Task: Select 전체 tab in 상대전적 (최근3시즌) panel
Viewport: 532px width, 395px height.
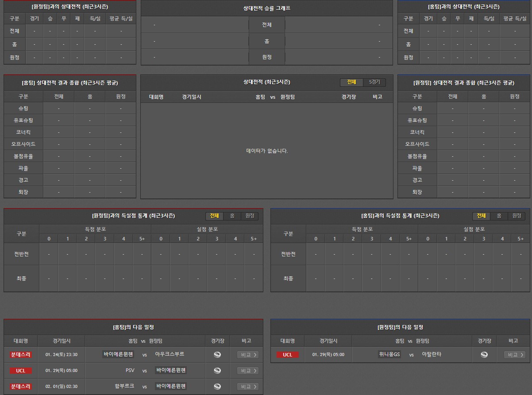Action: tap(351, 82)
